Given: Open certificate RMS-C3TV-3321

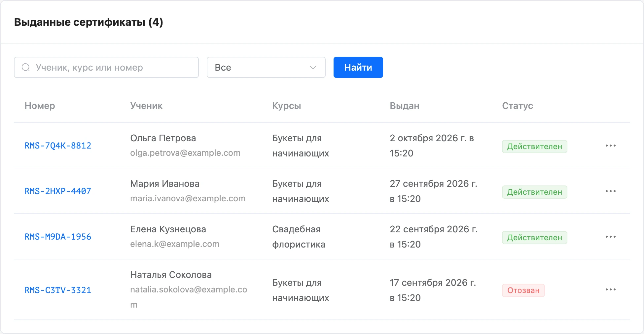Looking at the screenshot, I should click(58, 290).
